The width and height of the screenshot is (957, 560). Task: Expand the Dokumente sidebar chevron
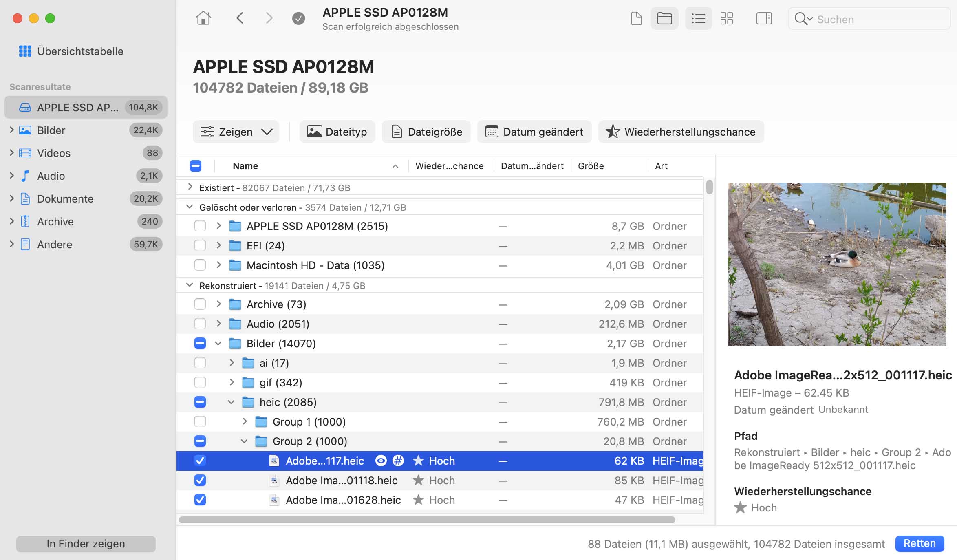[11, 198]
